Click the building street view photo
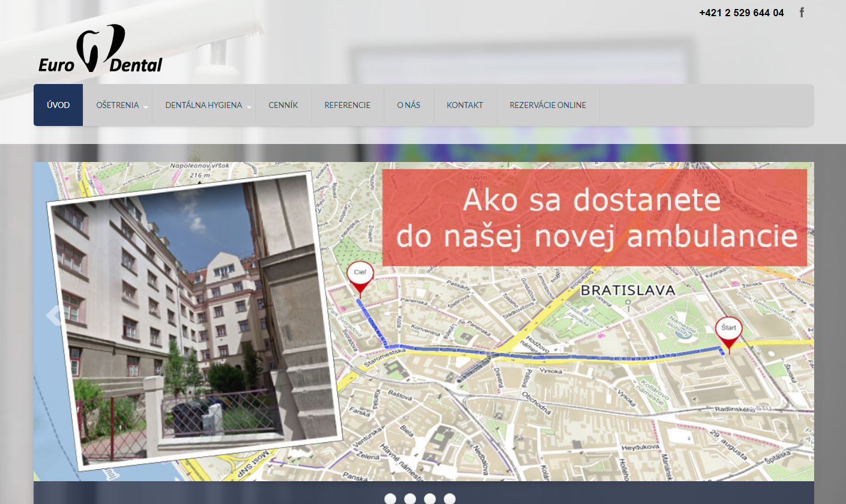 tap(195, 321)
